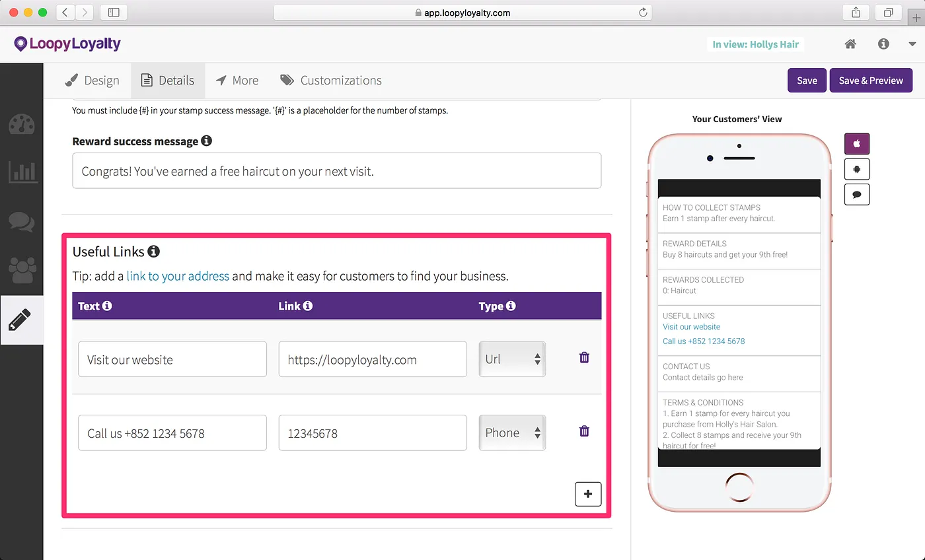Reload the page in Safari address bar
Screen dimensions: 925x560
[x=642, y=13]
